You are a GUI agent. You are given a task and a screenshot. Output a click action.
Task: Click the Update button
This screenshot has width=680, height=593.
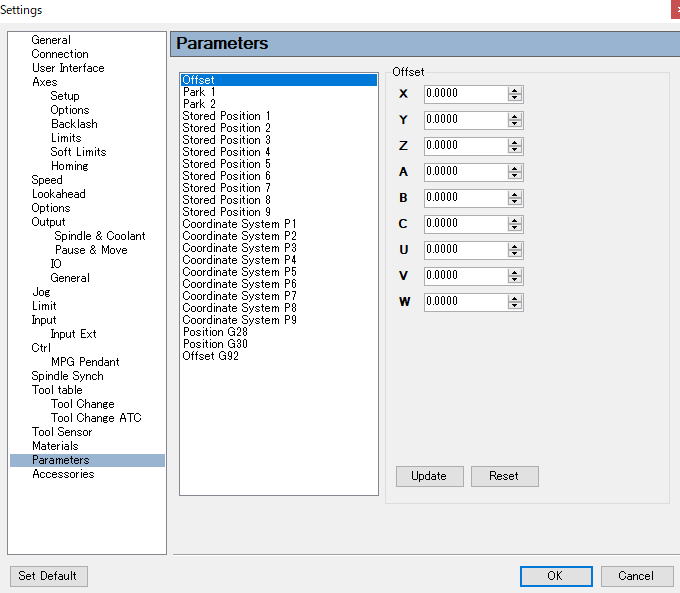click(429, 476)
